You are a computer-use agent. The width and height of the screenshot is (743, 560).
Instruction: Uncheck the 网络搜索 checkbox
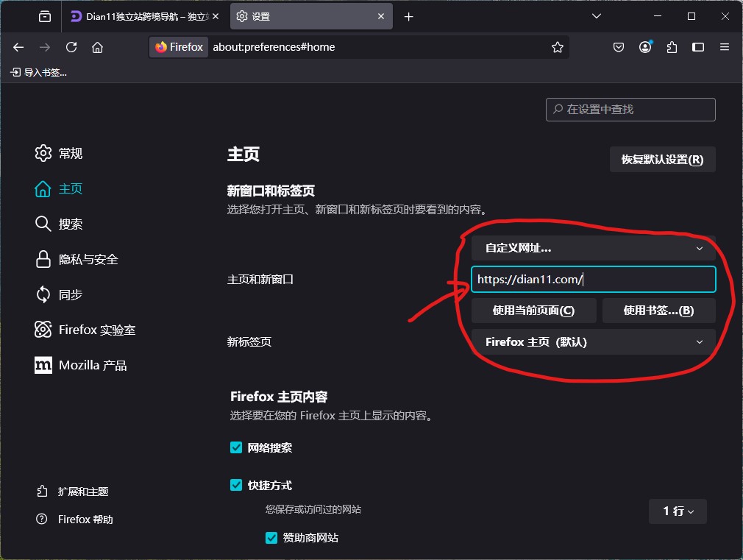click(236, 447)
